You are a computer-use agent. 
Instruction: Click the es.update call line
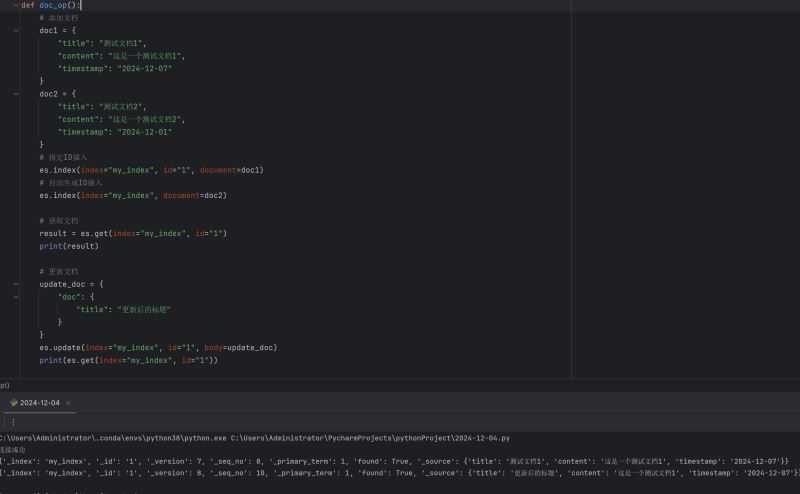click(x=157, y=347)
